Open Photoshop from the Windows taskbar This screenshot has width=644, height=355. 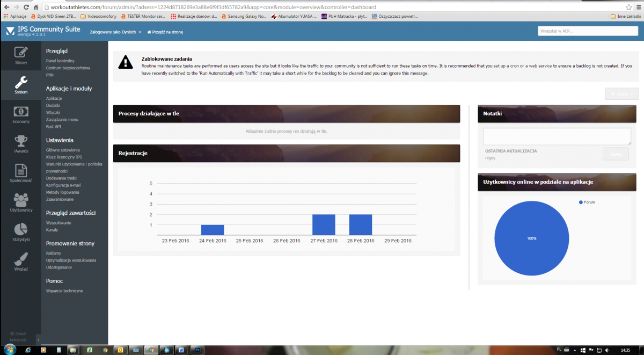pyautogui.click(x=197, y=350)
